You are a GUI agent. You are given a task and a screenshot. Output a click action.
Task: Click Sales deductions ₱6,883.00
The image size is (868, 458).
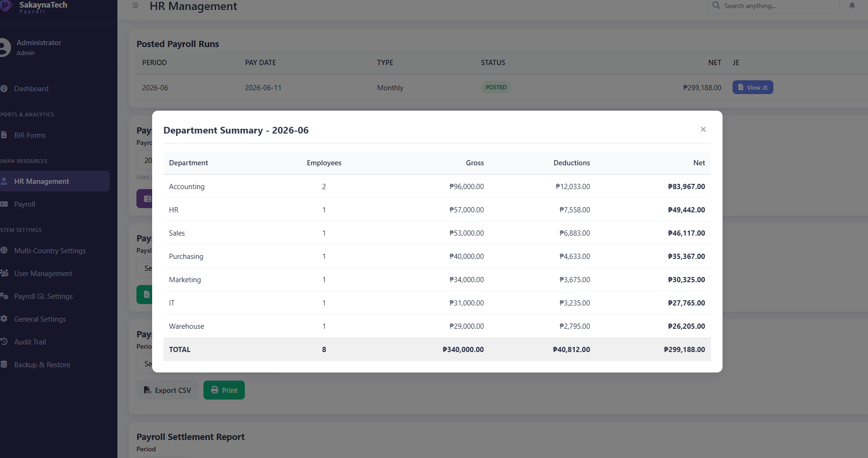pos(574,233)
